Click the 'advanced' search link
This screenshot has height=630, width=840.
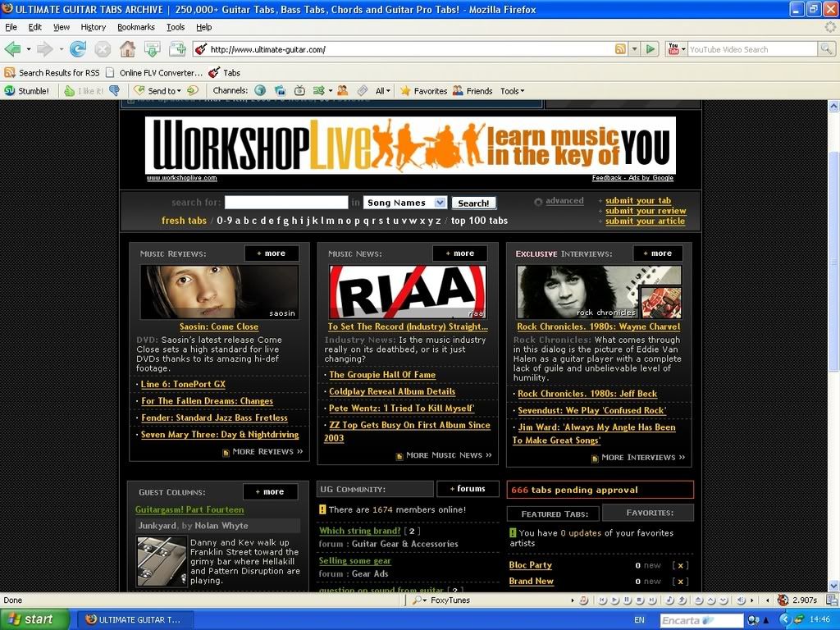[564, 201]
